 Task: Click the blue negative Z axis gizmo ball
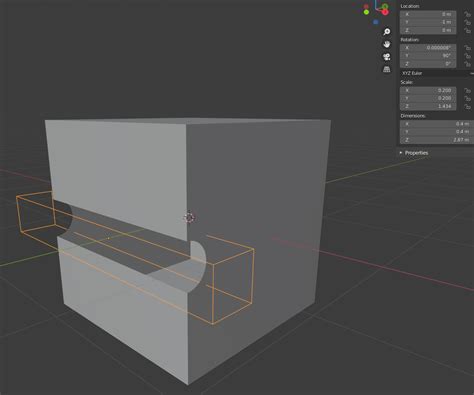[x=376, y=22]
